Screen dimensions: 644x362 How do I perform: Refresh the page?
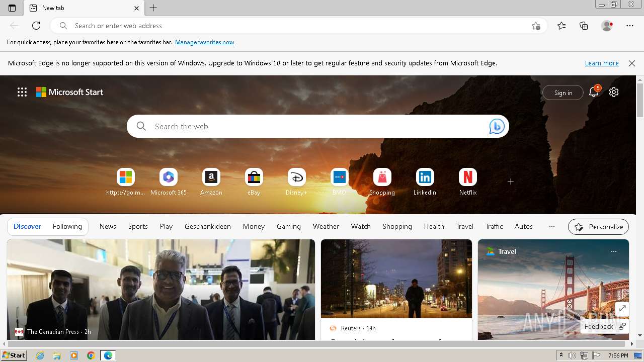tap(36, 26)
